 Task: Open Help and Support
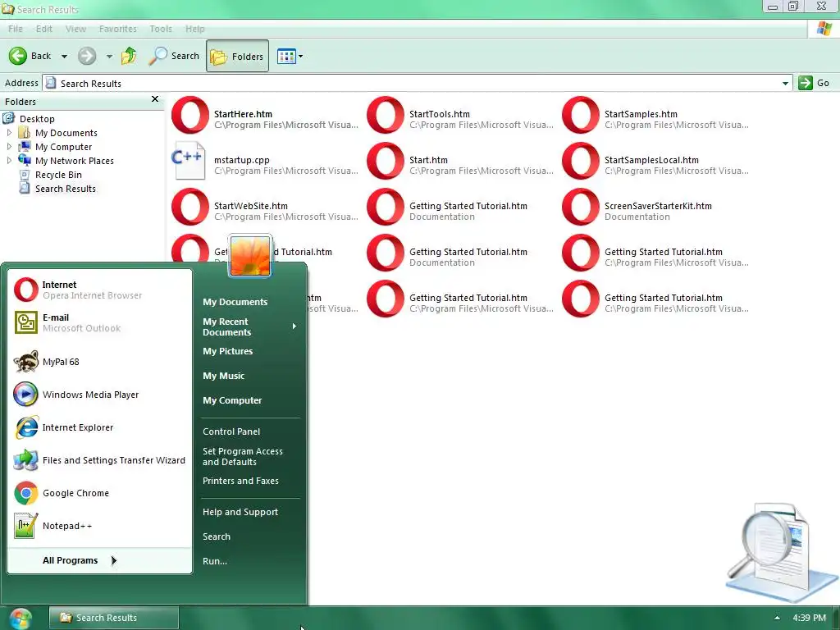point(240,512)
